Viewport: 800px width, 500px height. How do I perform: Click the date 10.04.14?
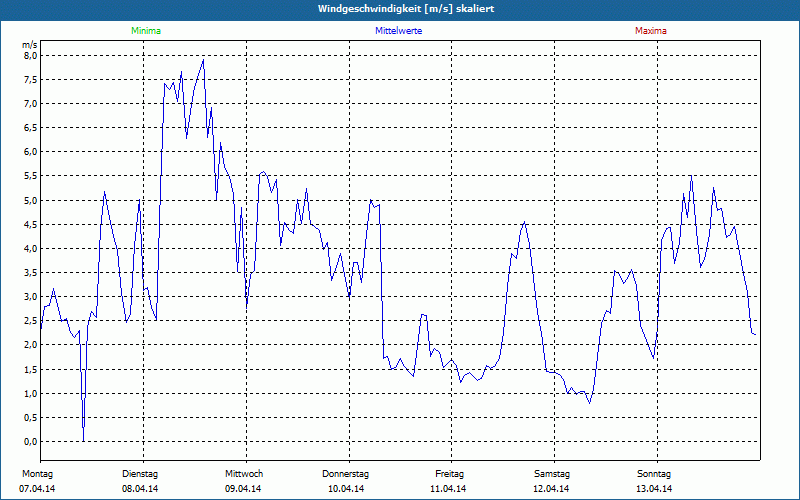click(x=346, y=489)
